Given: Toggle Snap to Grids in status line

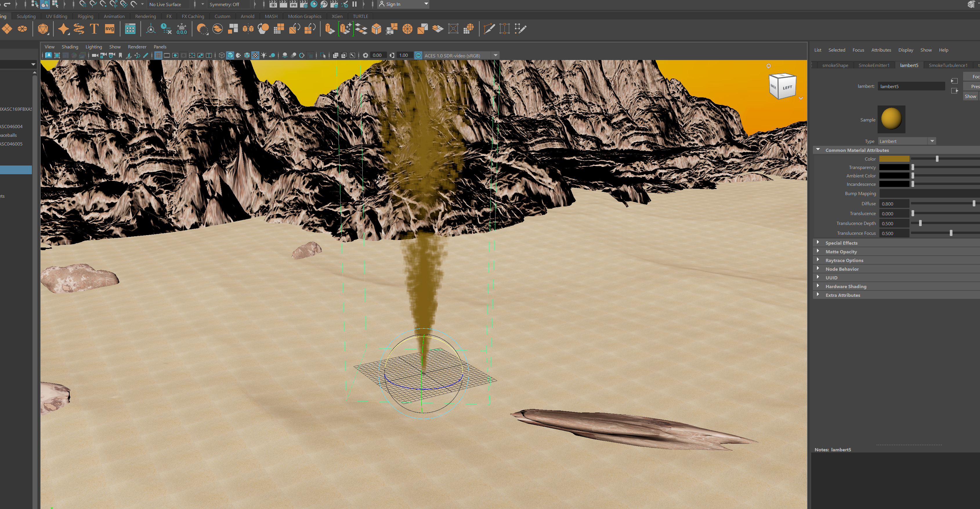Looking at the screenshot, I should point(83,4).
